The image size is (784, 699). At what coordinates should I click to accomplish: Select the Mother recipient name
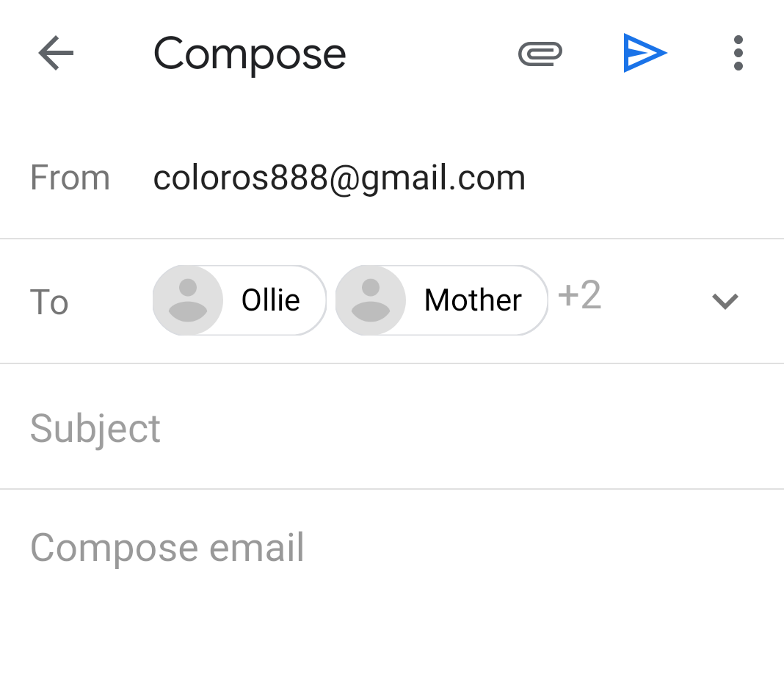click(473, 300)
